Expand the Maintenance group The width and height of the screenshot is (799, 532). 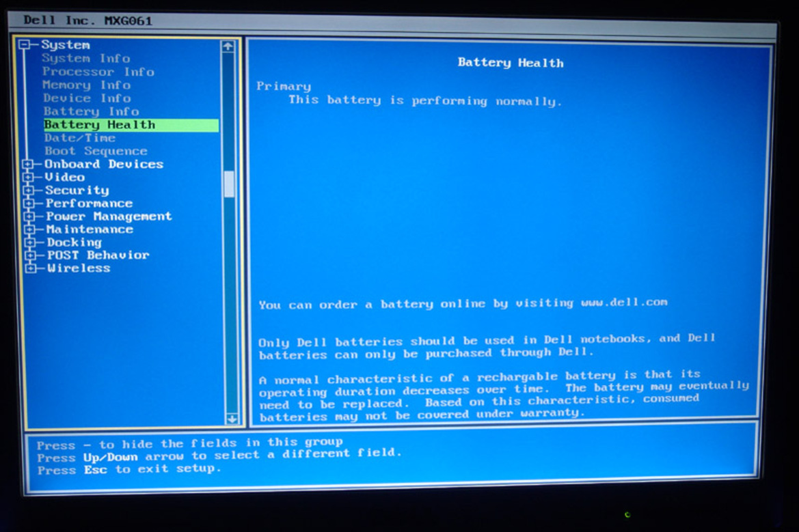click(x=30, y=229)
